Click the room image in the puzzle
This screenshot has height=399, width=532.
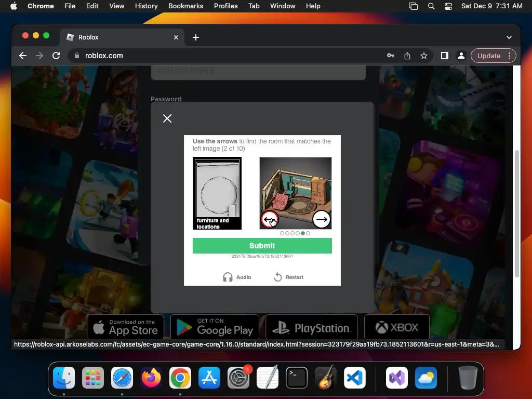coord(296,193)
